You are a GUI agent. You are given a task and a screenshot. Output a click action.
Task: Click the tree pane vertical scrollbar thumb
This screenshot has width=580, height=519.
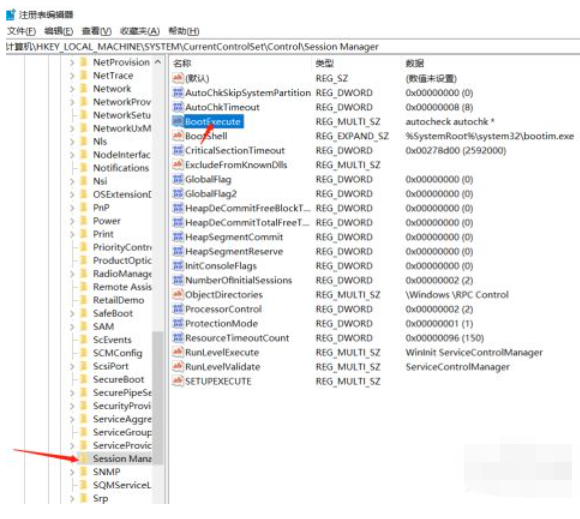click(158, 398)
